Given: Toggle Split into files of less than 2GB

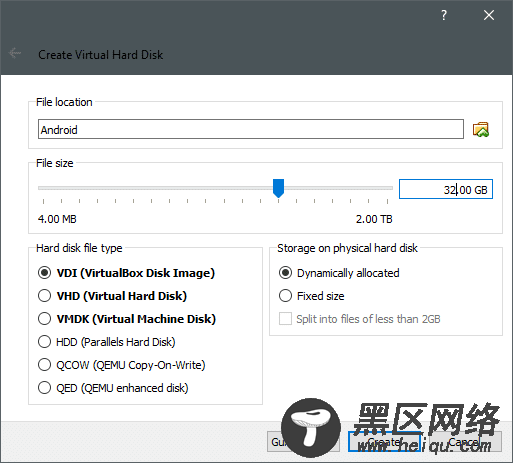Looking at the screenshot, I should coord(359,319).
